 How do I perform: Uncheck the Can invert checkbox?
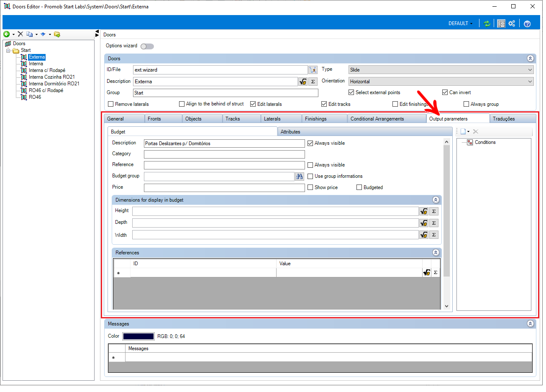(x=445, y=92)
